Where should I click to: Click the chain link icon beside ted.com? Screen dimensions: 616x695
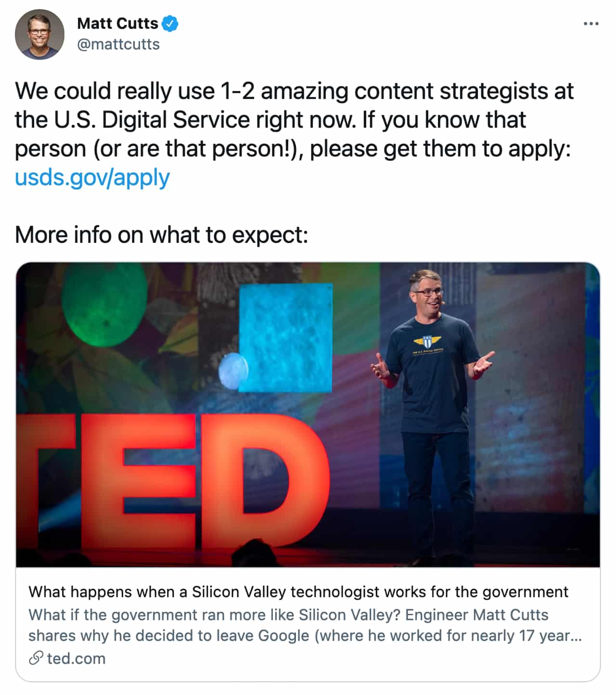click(36, 658)
